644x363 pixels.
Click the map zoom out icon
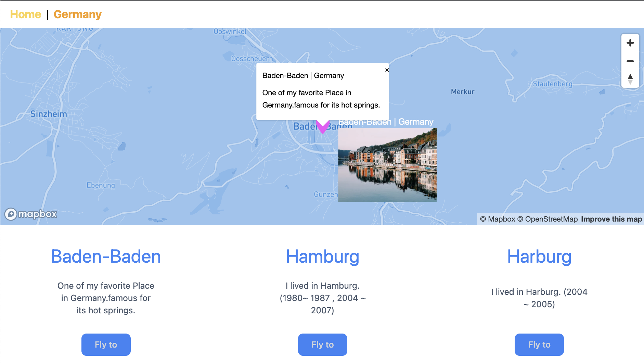point(631,61)
